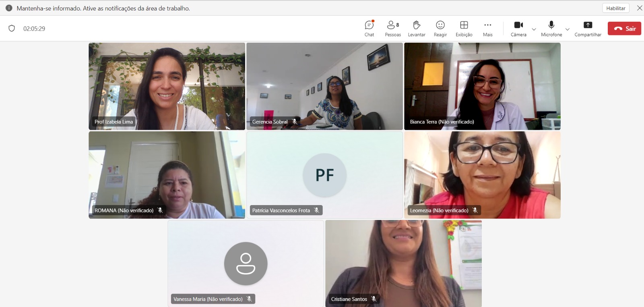Expand the microphone options chevron
644x307 pixels.
(x=568, y=29)
